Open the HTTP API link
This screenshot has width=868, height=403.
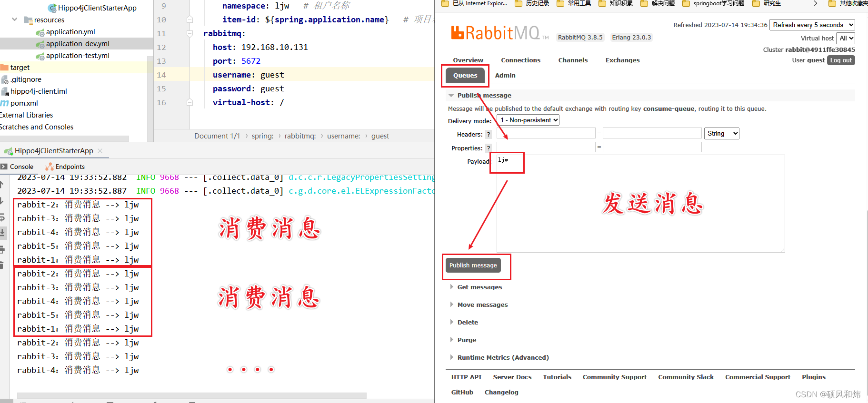466,377
